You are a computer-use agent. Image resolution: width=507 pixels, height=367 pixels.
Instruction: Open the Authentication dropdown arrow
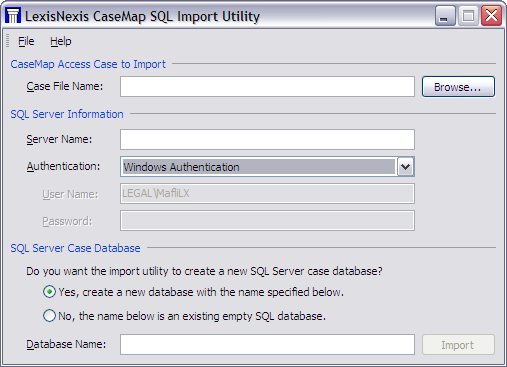pos(405,167)
